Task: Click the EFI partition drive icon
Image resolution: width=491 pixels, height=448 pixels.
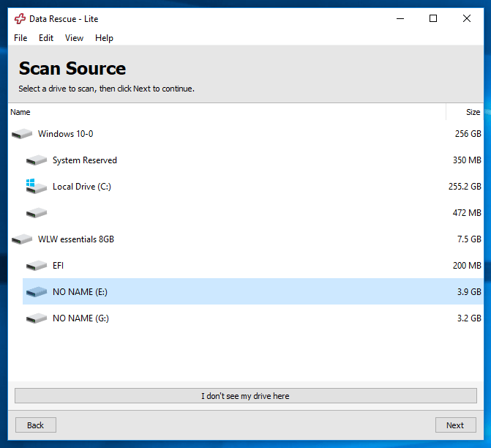Action: (x=37, y=265)
